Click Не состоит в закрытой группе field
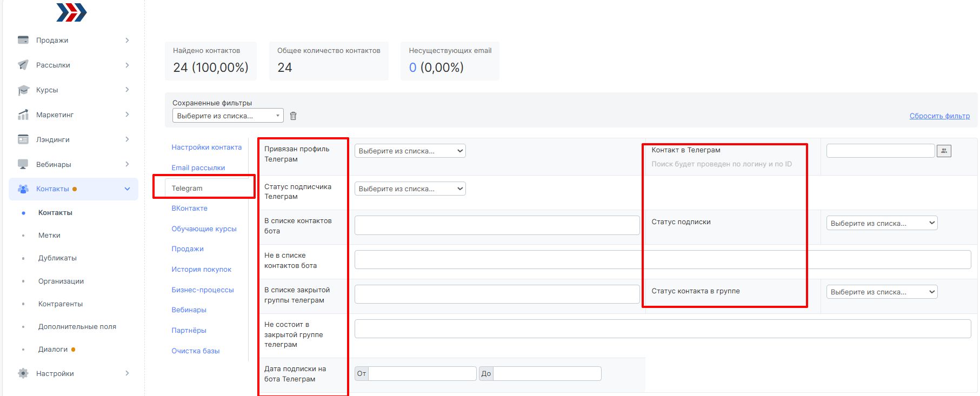Image resolution: width=980 pixels, height=396 pixels. (663, 328)
